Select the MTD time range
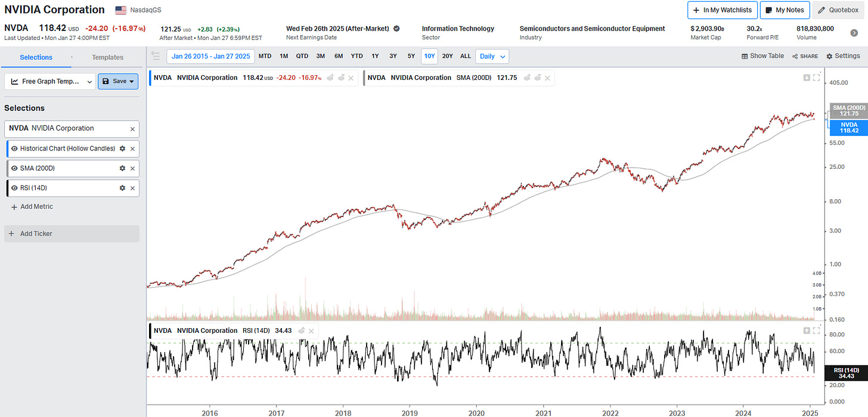This screenshot has width=868, height=417. tap(265, 56)
